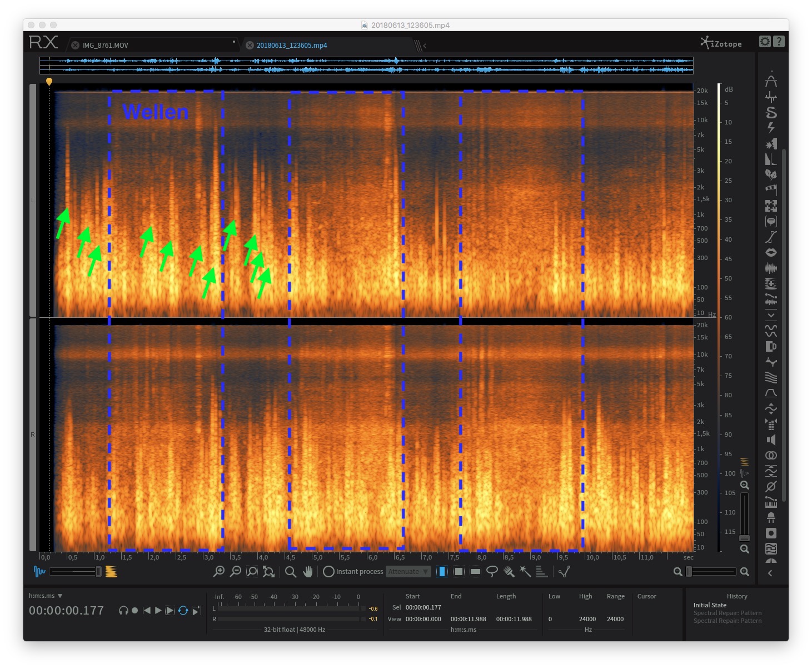
Task: Zoom to selection in the toolbar
Action: pos(252,571)
